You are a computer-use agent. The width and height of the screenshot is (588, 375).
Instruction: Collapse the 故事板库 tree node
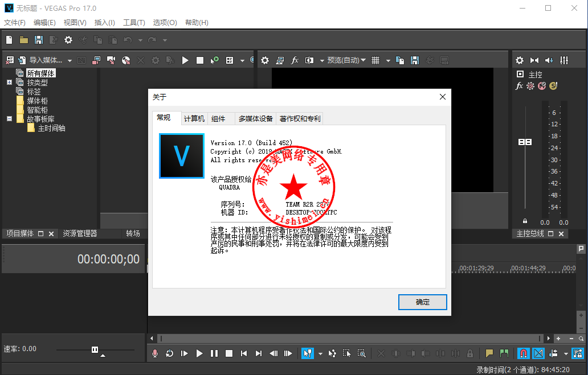point(9,119)
